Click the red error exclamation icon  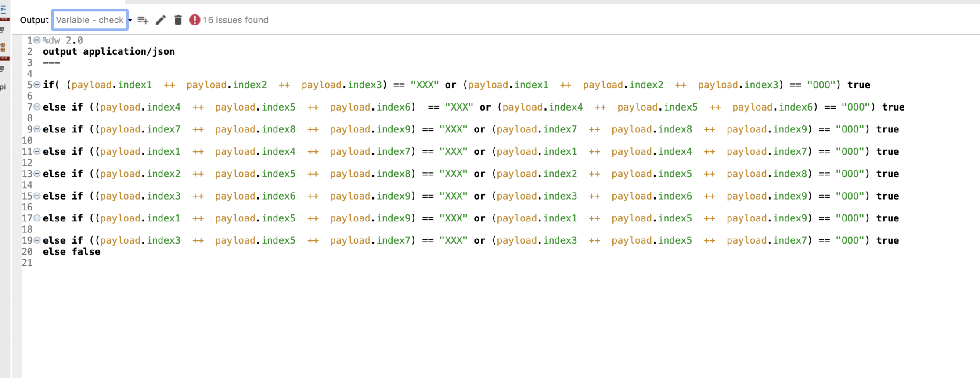point(195,20)
